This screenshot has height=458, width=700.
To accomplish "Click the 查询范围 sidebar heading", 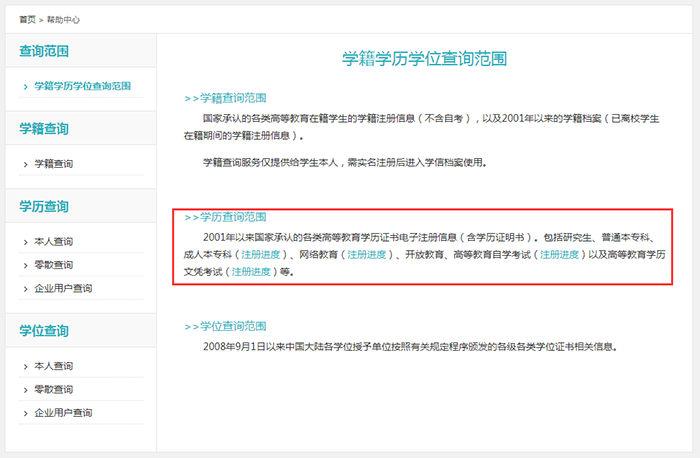I will (44, 51).
